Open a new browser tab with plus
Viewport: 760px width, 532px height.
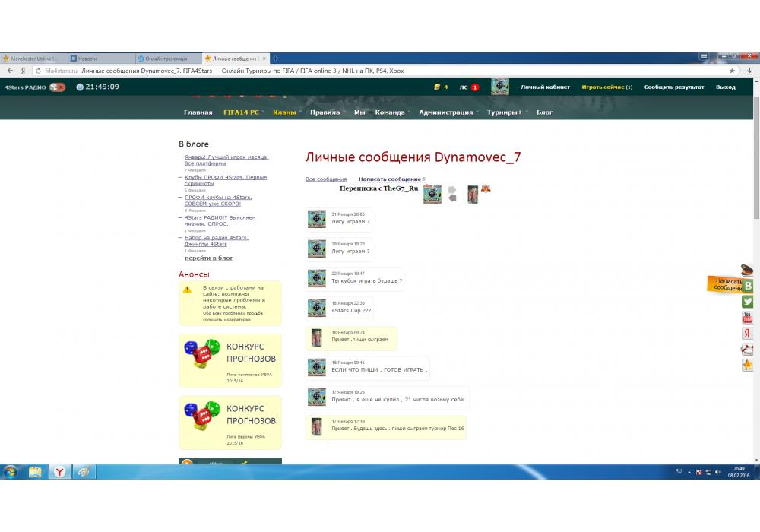[x=275, y=59]
